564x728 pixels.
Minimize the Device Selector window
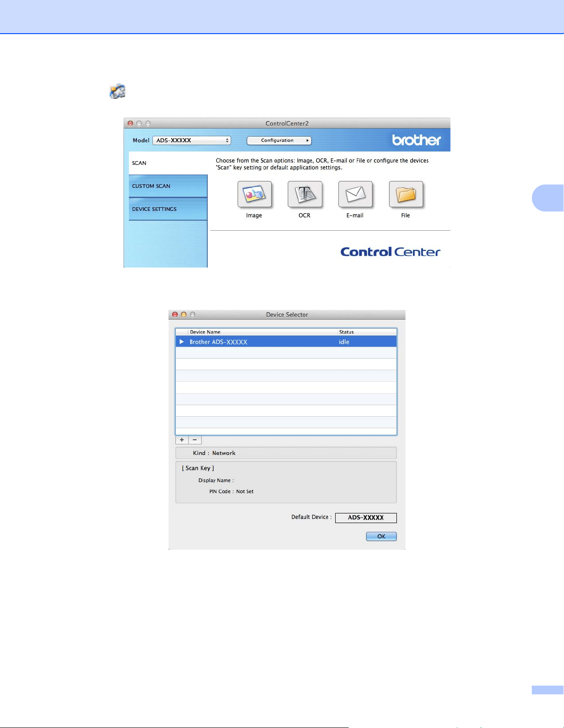pos(184,314)
